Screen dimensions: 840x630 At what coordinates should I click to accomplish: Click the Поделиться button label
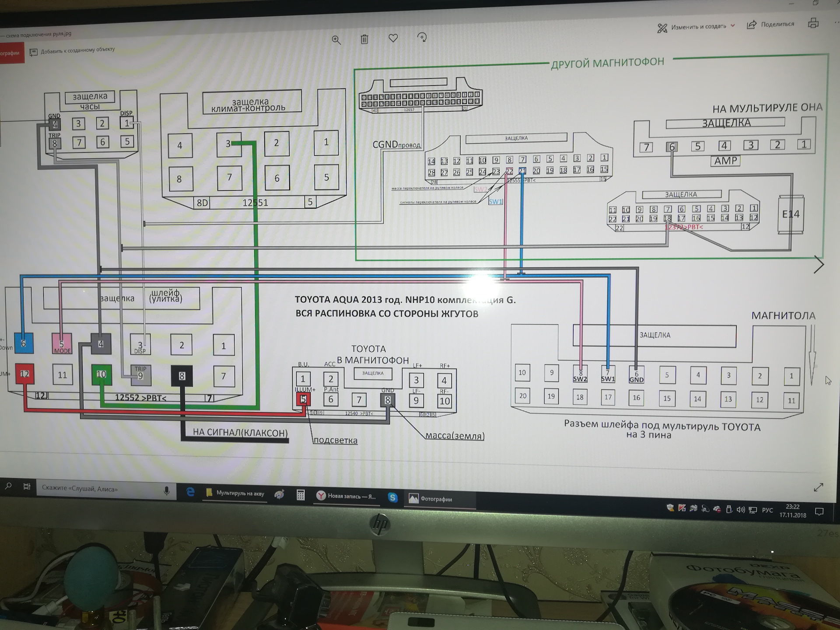tap(777, 24)
